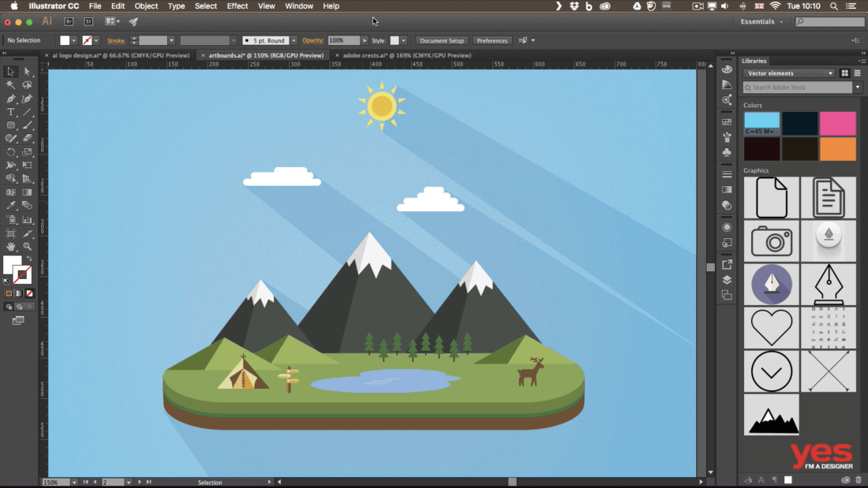Open the Essentials workspace dropdown
The width and height of the screenshot is (868, 488).
762,22
